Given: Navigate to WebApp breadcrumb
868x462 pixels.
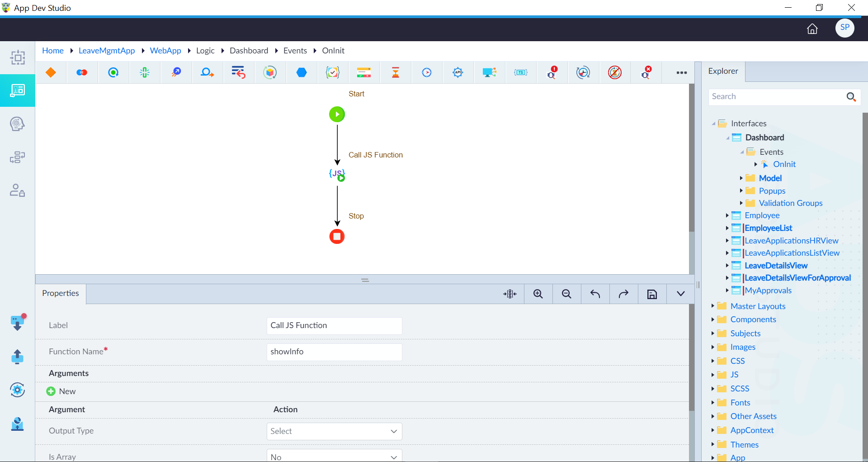Looking at the screenshot, I should coord(165,51).
